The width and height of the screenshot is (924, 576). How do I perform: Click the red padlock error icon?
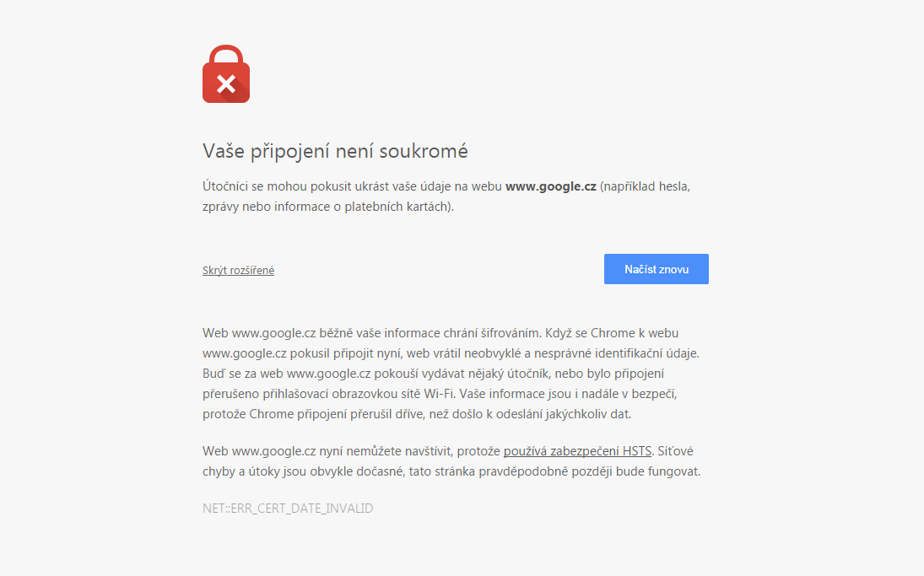225,73
